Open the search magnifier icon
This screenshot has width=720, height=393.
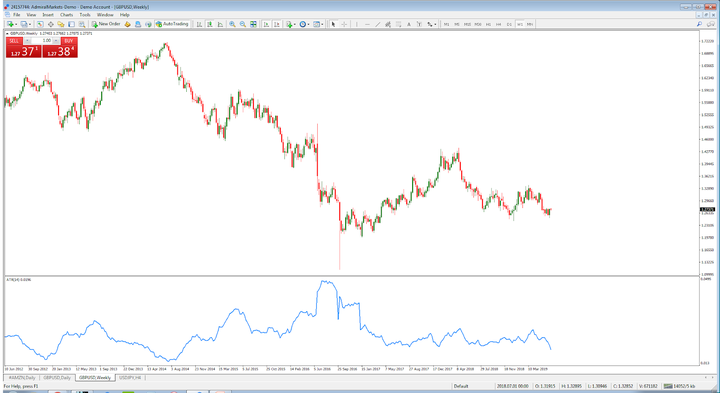tap(699, 24)
